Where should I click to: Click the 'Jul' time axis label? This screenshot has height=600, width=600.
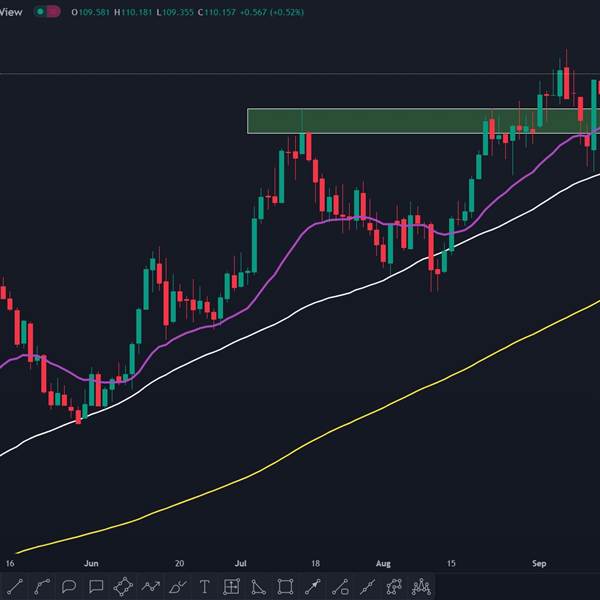coord(240,563)
